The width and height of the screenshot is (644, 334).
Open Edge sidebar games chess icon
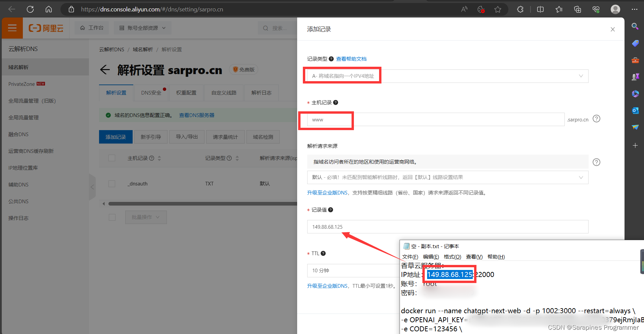(635, 77)
